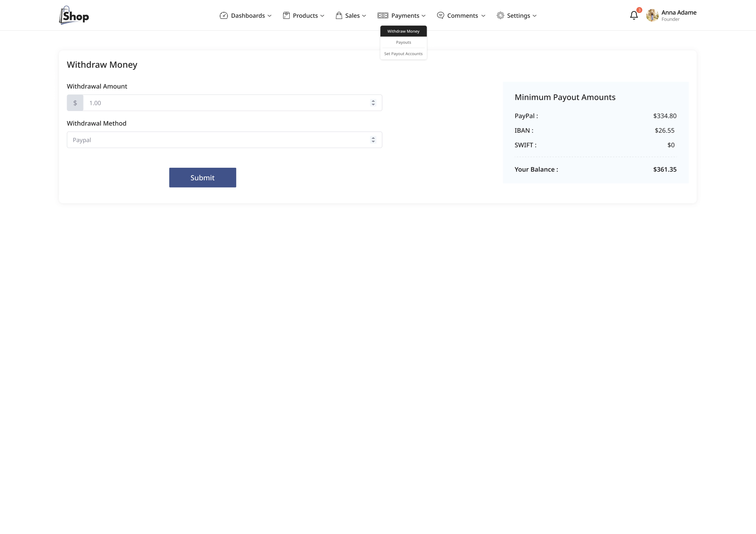Click the Sales shopping bag icon

click(x=339, y=15)
